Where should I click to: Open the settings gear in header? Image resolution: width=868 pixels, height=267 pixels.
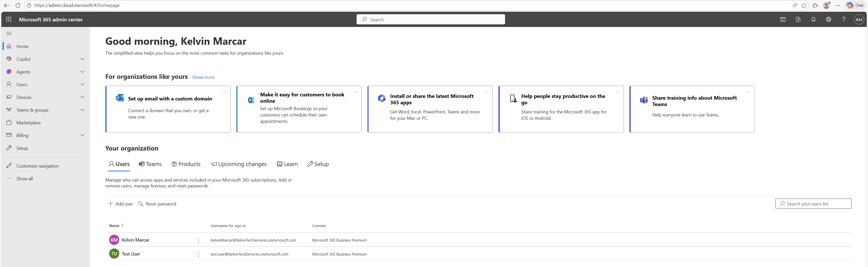[x=828, y=20]
